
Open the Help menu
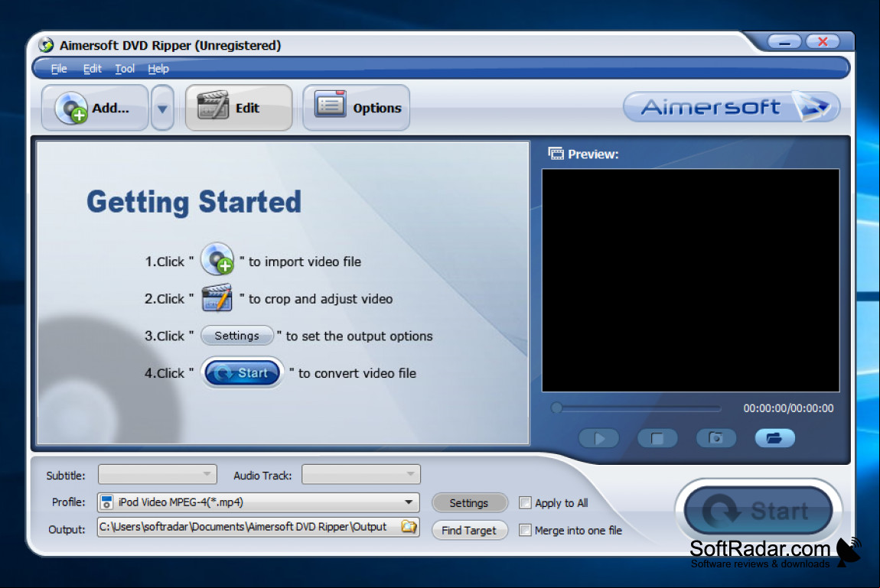click(158, 68)
